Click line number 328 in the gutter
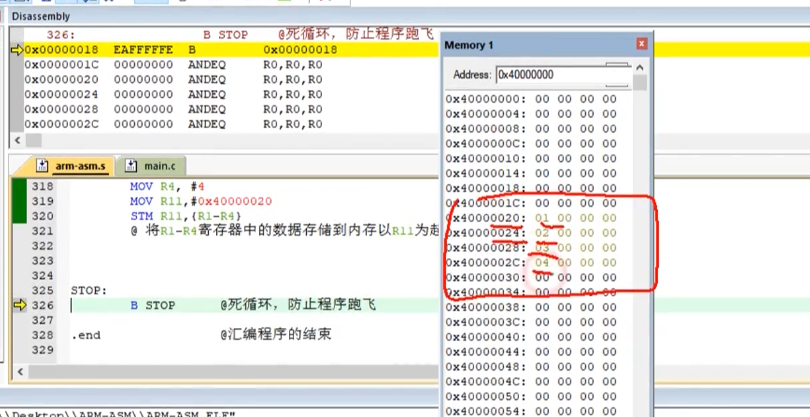The width and height of the screenshot is (810, 417). click(x=42, y=335)
